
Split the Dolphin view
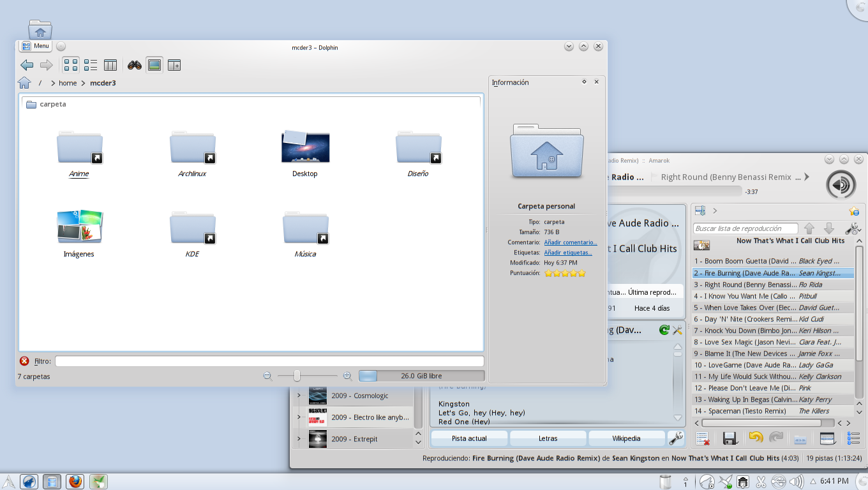[x=174, y=65]
